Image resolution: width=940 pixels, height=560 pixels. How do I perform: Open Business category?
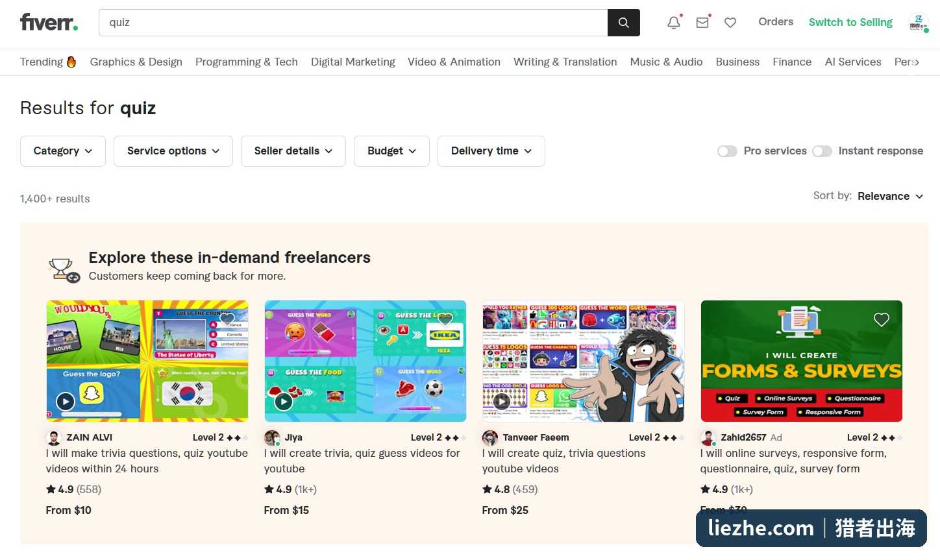tap(737, 62)
